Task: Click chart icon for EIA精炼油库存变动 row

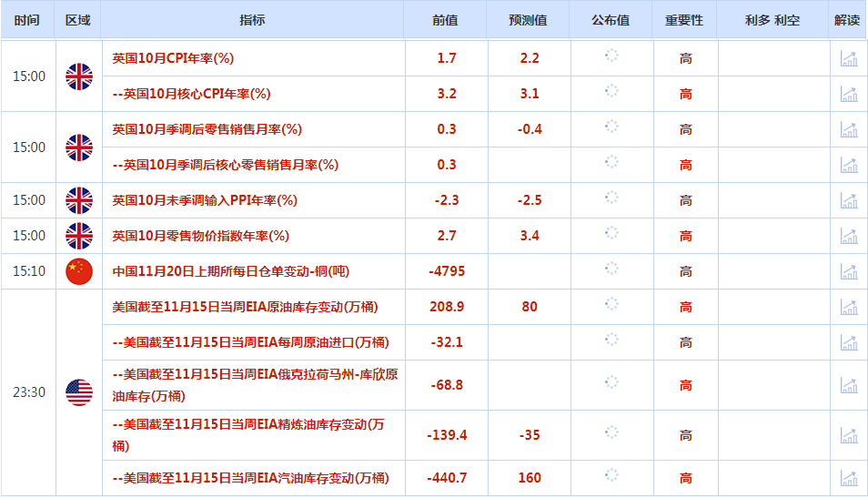Action: [x=848, y=435]
